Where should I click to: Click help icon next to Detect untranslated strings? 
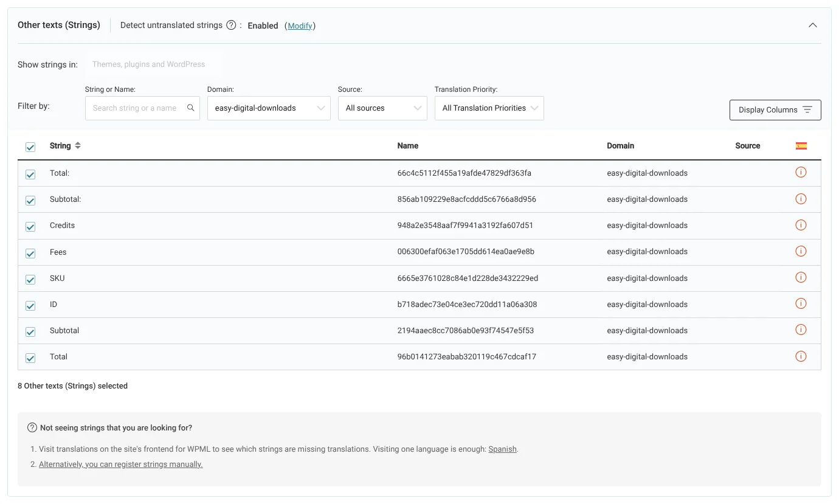(x=231, y=25)
